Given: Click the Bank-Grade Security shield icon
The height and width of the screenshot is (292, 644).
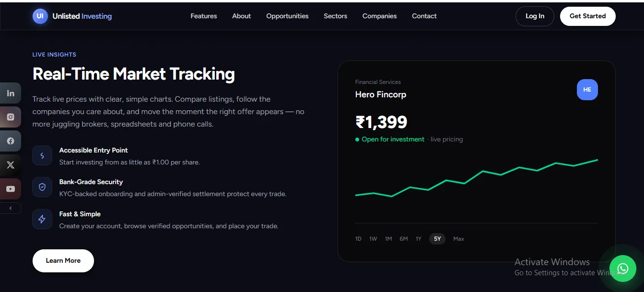Looking at the screenshot, I should tap(42, 187).
